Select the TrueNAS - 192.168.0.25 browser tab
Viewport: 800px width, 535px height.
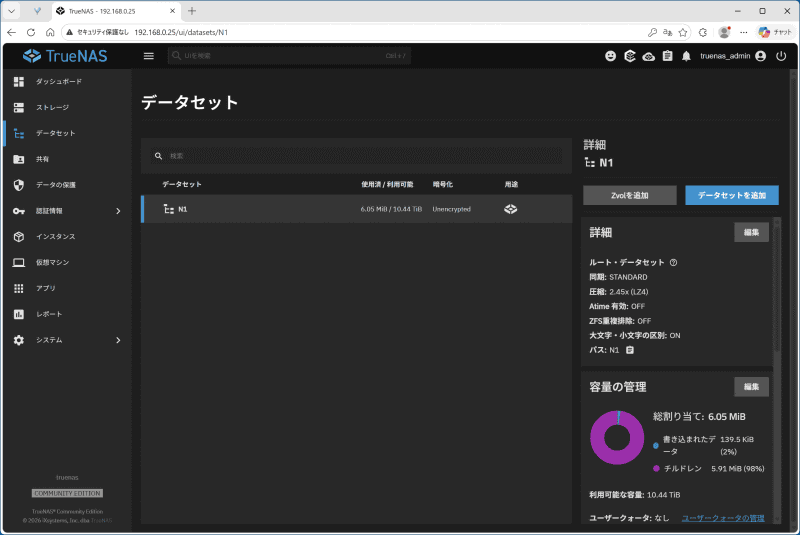(x=116, y=11)
